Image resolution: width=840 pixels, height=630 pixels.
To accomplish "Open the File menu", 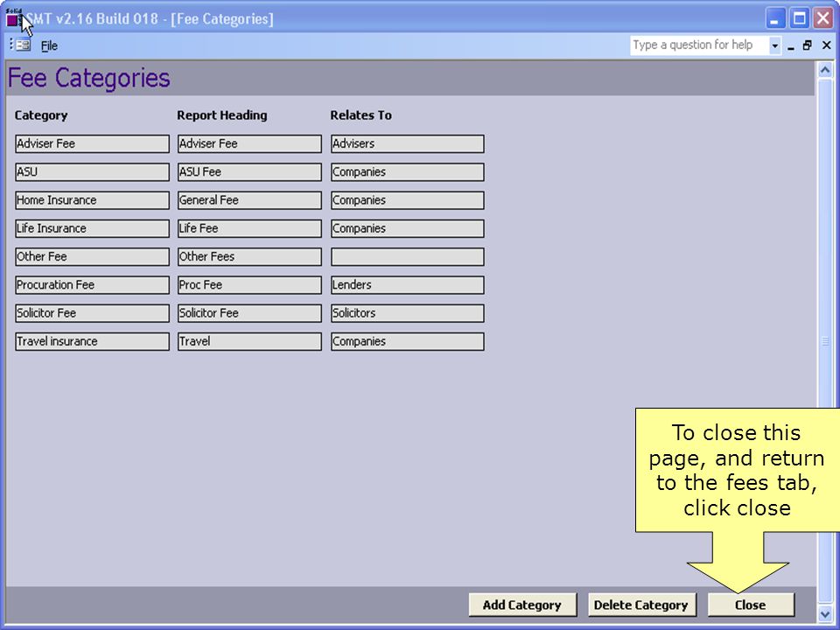I will click(x=49, y=46).
